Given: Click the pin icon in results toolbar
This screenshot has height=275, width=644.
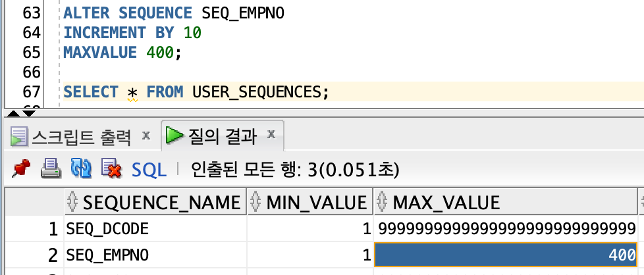Looking at the screenshot, I should pyautogui.click(x=21, y=168).
